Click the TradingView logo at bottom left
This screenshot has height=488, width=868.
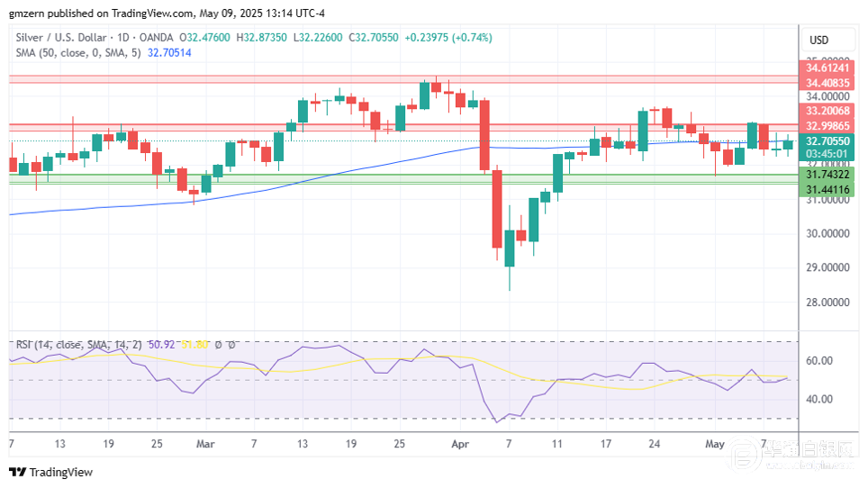tap(51, 473)
